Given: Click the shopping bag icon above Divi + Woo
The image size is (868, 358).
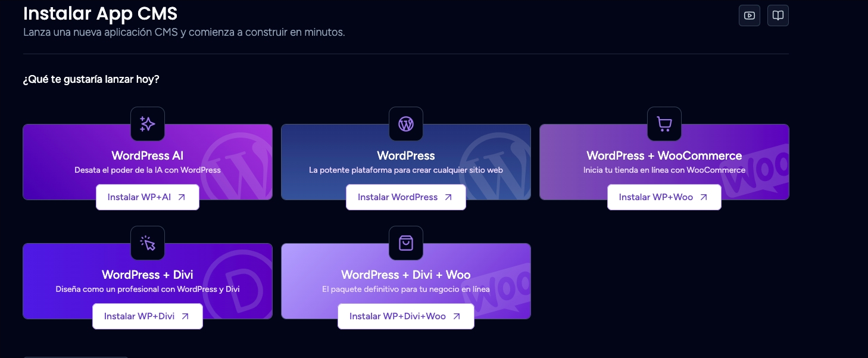Looking at the screenshot, I should 406,243.
